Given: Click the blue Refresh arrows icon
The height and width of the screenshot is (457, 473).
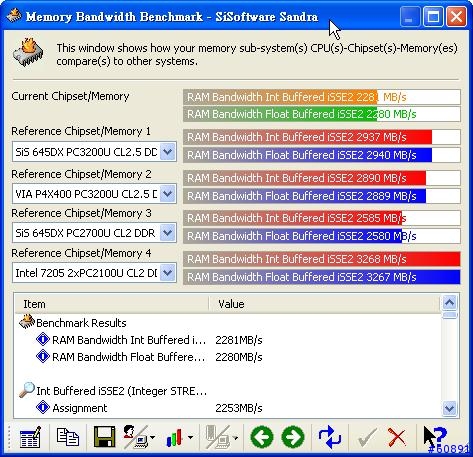Looking at the screenshot, I should pyautogui.click(x=329, y=437).
